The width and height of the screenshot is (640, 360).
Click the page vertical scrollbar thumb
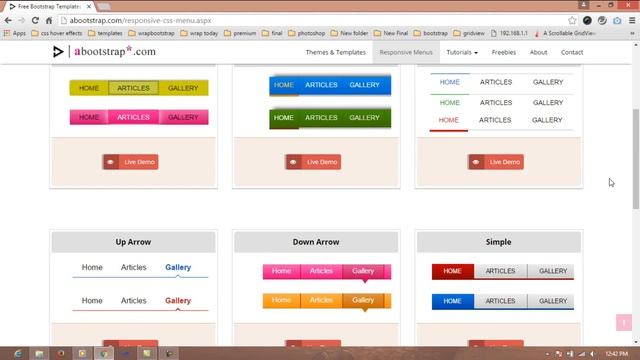point(636,159)
